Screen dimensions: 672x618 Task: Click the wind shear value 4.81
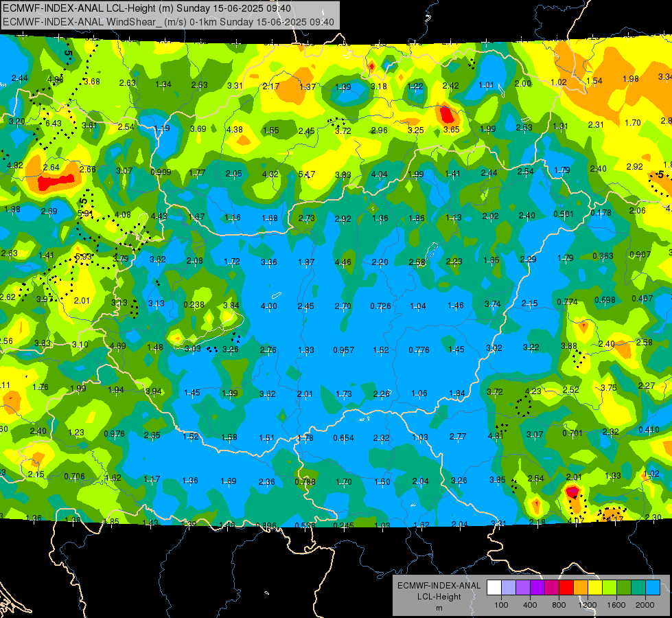496,436
